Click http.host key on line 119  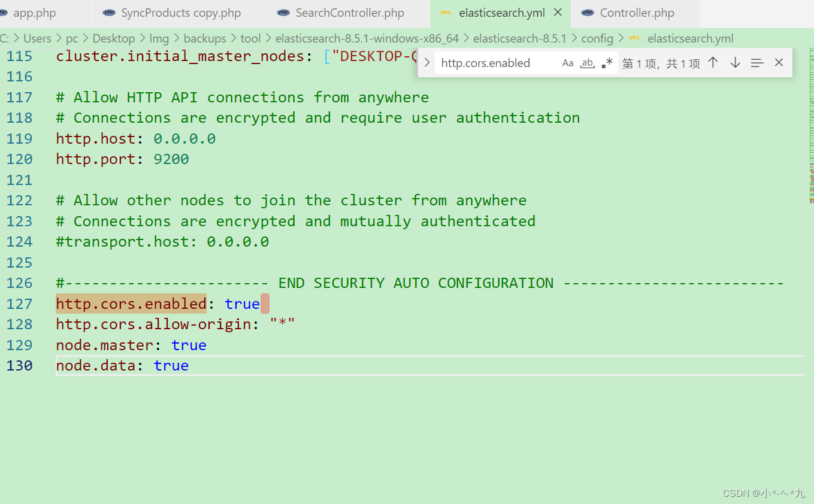96,138
